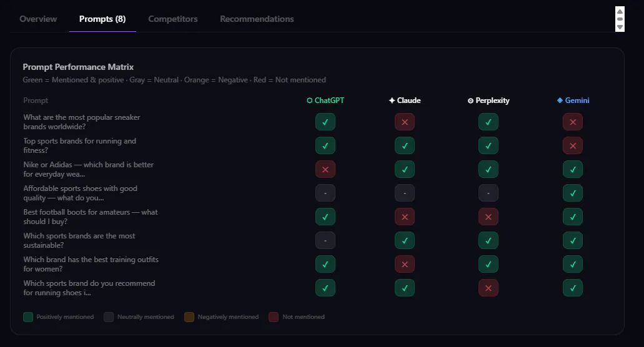Click Perplexity X for best football boots prompt

[x=488, y=217]
